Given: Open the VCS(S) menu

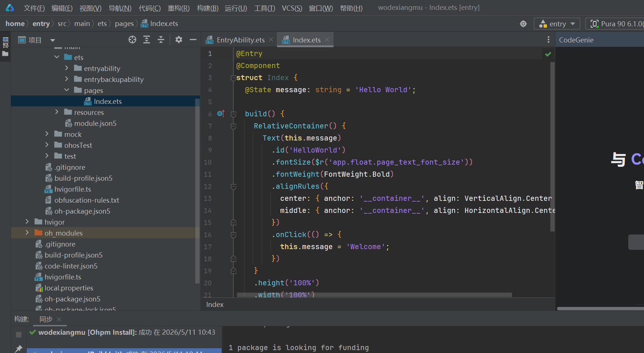Looking at the screenshot, I should pos(292,8).
